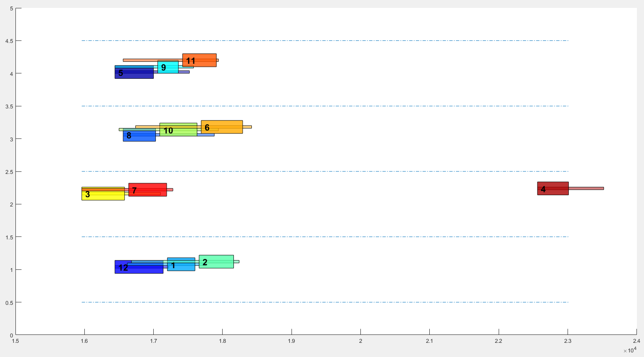Click the y-axis tick label 4.5
This screenshot has width=644, height=357.
point(9,41)
